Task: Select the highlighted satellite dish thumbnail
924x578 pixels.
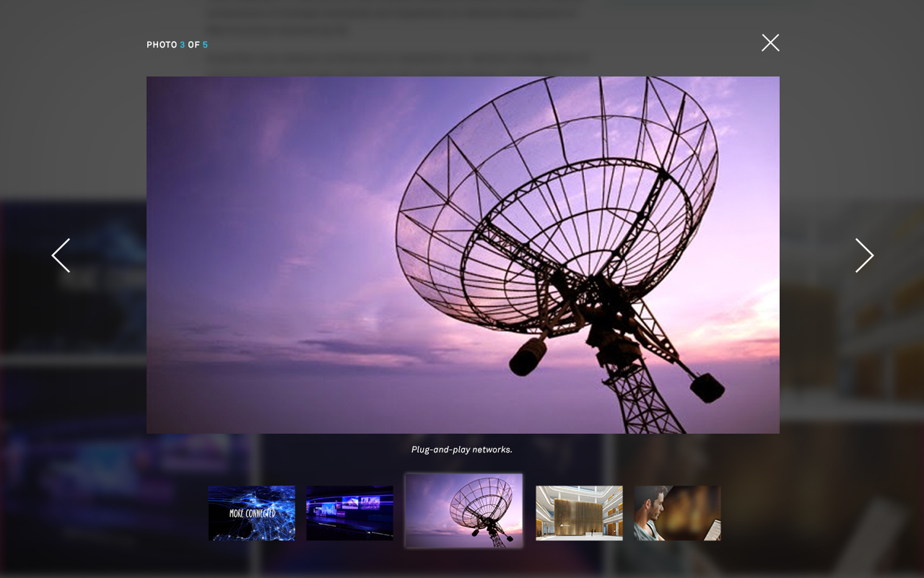Action: point(463,511)
